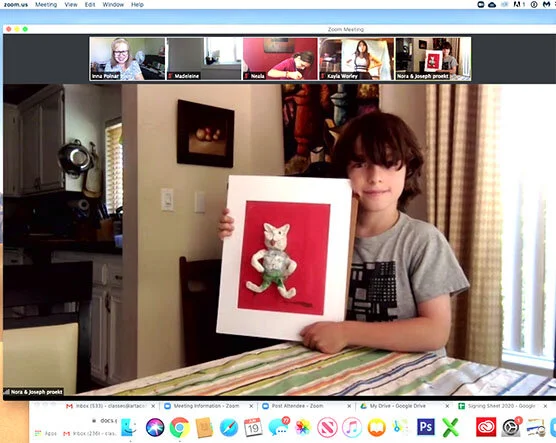Launch iTunes from the dock
The height and width of the screenshot is (443, 556).
(352, 427)
